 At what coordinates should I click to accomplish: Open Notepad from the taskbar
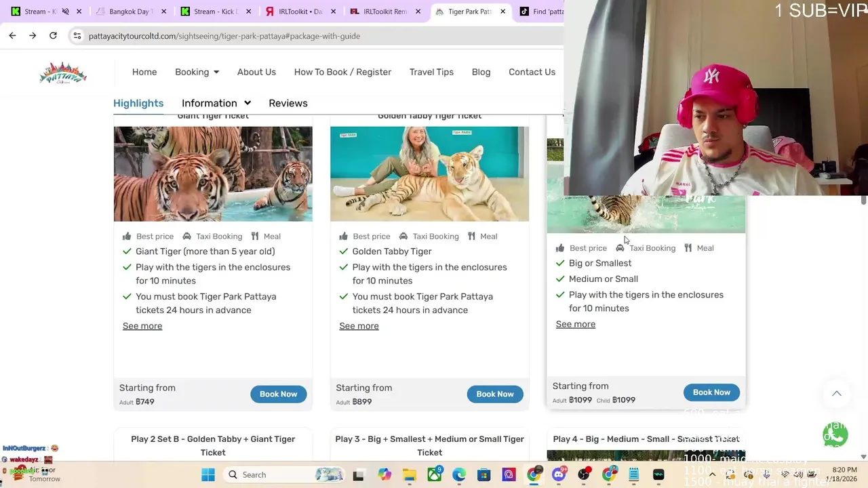tap(633, 474)
